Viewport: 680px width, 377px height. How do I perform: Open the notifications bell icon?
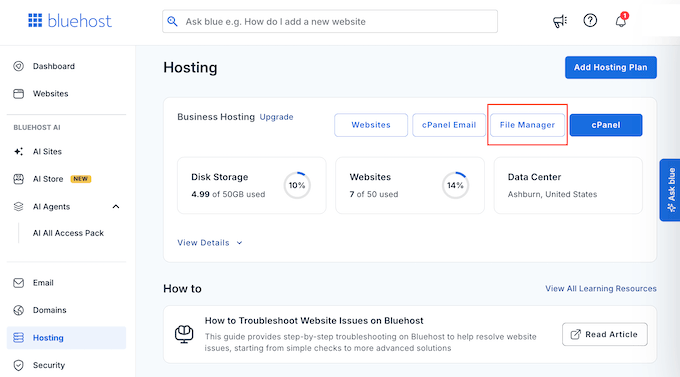(621, 21)
